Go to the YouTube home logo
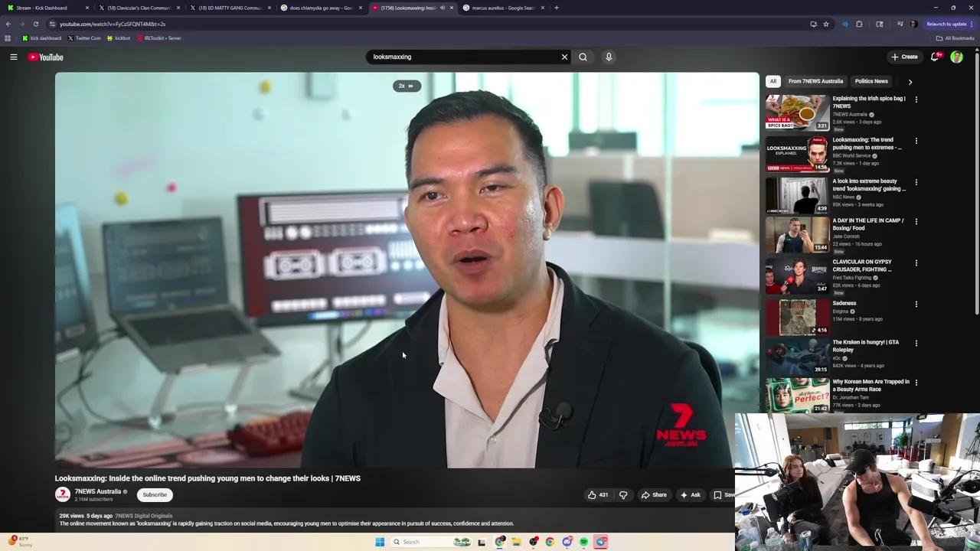The image size is (980, 551). (x=46, y=57)
